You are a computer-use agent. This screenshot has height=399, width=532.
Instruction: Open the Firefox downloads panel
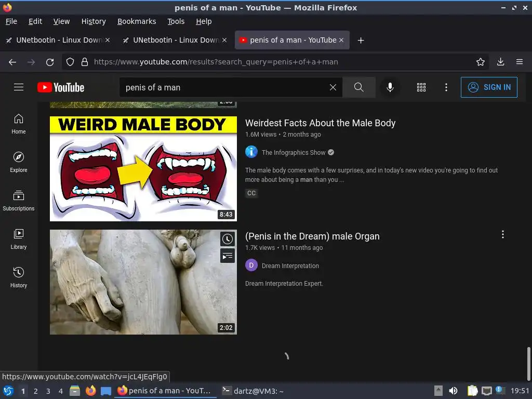click(500, 62)
